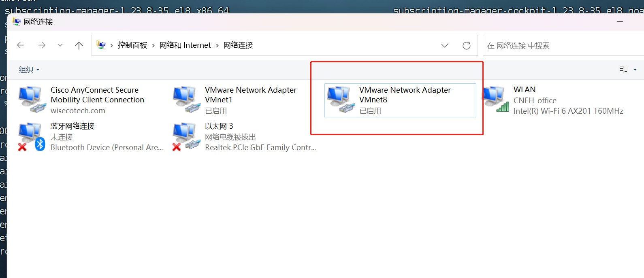The height and width of the screenshot is (278, 644).
Task: Focus the 在 网络连接 中搜索 search box
Action: pos(563,45)
